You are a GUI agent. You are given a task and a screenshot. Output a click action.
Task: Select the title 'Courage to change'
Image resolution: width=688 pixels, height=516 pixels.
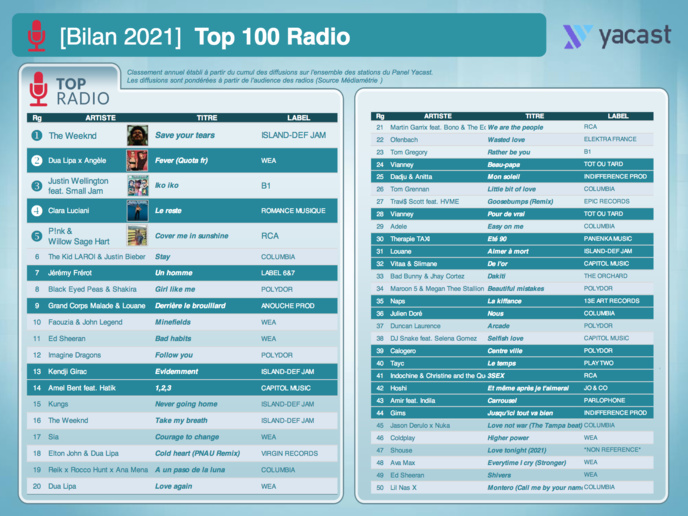pos(187,437)
